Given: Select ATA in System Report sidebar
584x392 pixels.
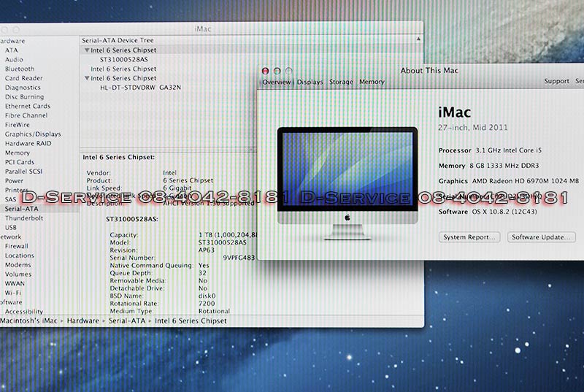Looking at the screenshot, I should click(11, 50).
